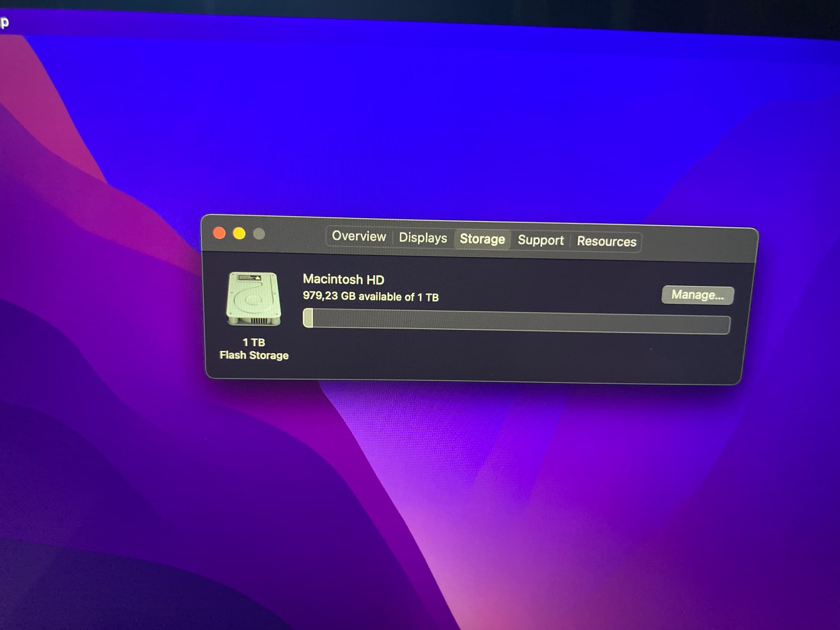Open the Displays tab

tap(423, 237)
